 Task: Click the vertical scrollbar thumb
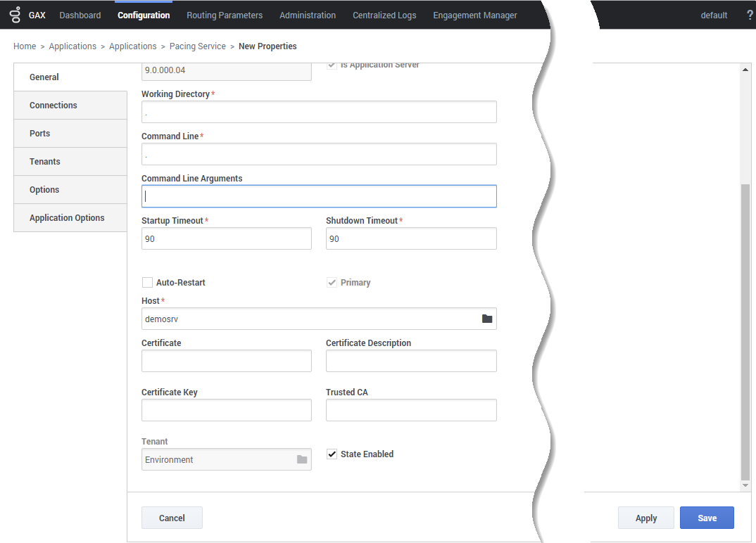[x=745, y=331]
